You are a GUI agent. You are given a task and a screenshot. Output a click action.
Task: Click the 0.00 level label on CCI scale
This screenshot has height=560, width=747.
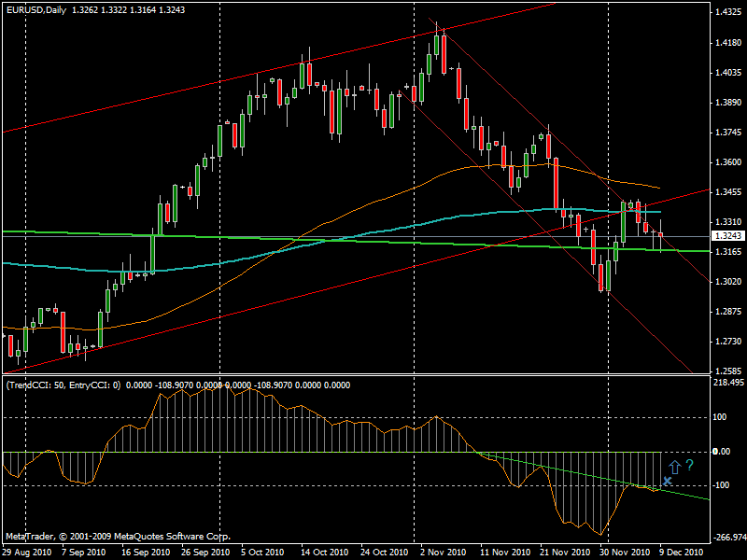point(721,452)
